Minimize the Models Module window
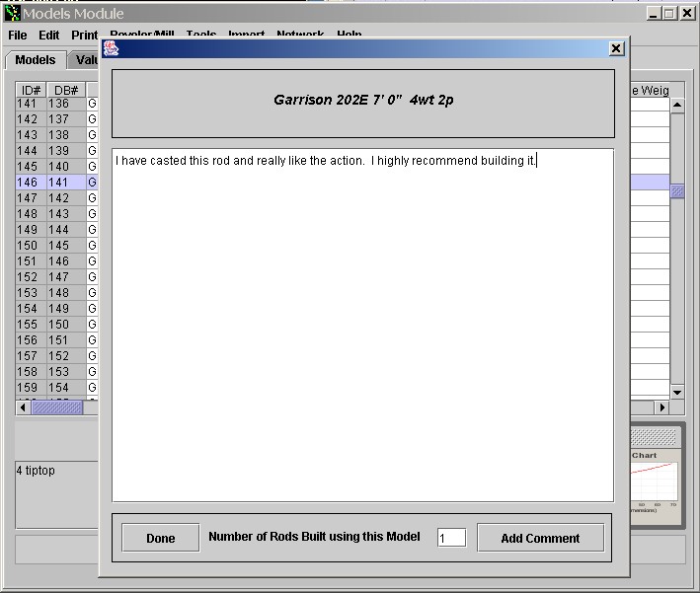 (653, 13)
